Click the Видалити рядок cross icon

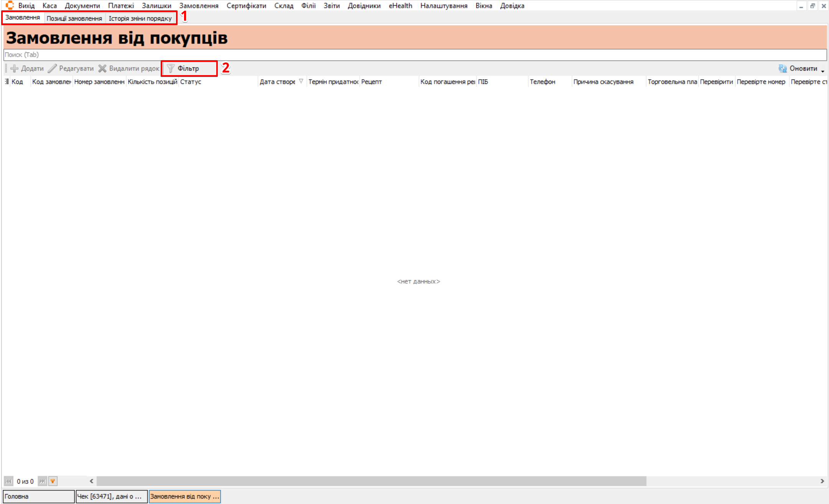(x=102, y=68)
